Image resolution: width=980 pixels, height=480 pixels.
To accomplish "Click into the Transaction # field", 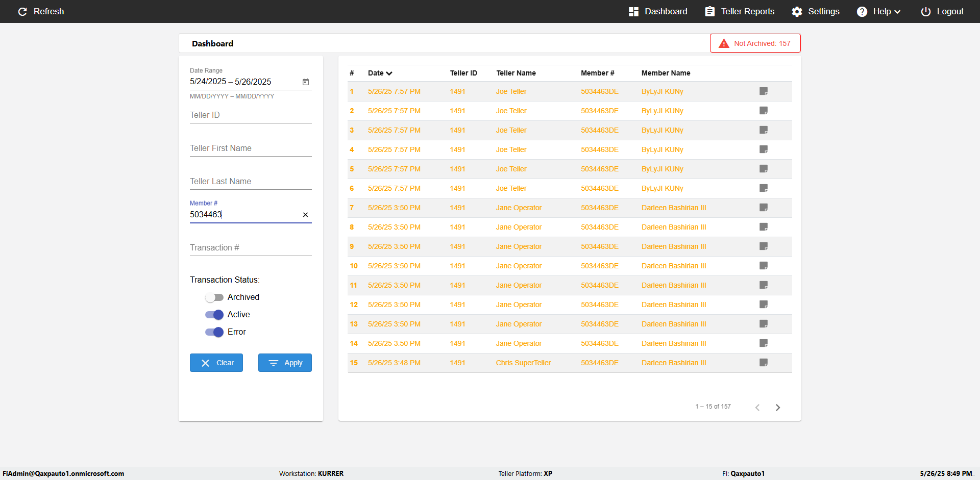I will (250, 248).
